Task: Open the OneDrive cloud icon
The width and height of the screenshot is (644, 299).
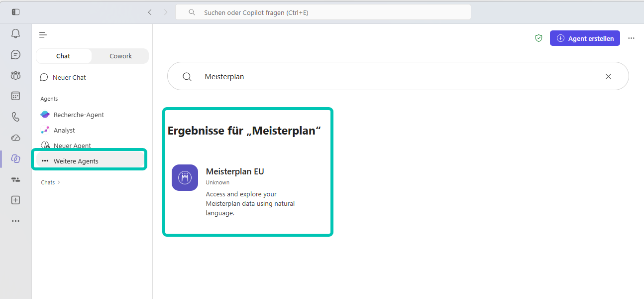Action: (x=15, y=138)
